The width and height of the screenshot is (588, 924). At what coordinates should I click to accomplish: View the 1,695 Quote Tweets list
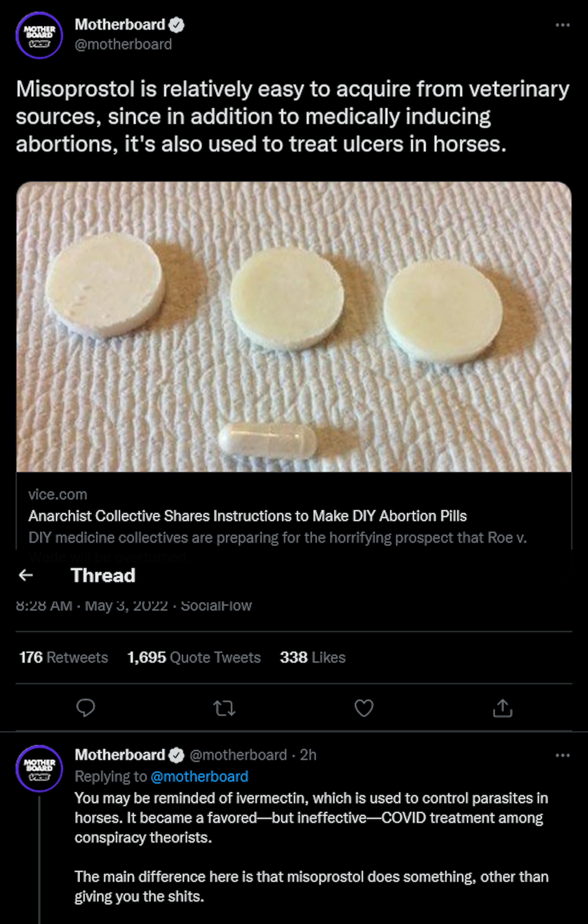(x=194, y=657)
